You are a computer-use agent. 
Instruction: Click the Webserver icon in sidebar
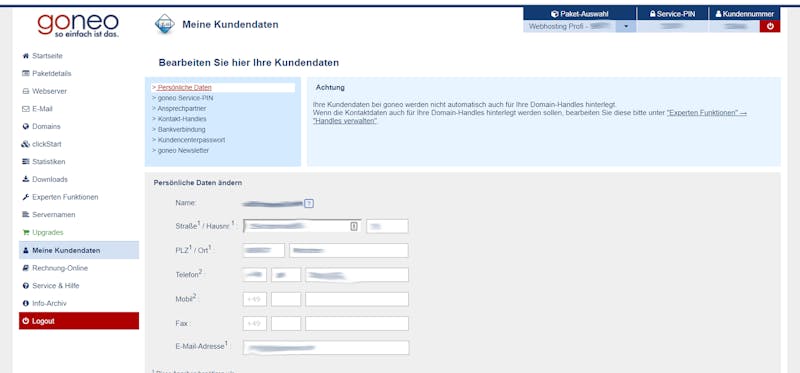tap(26, 91)
